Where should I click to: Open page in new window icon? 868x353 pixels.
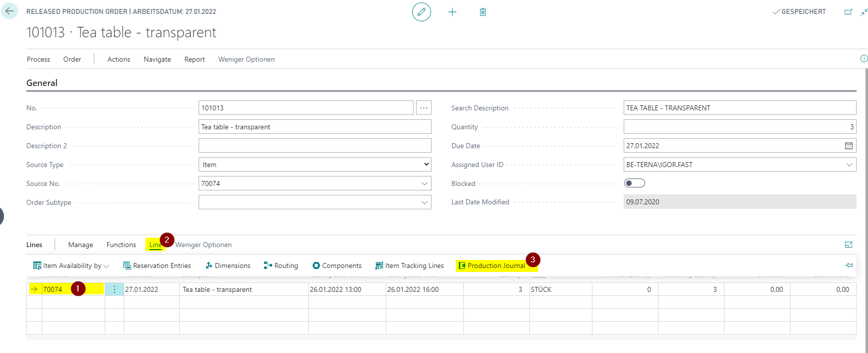click(x=848, y=12)
